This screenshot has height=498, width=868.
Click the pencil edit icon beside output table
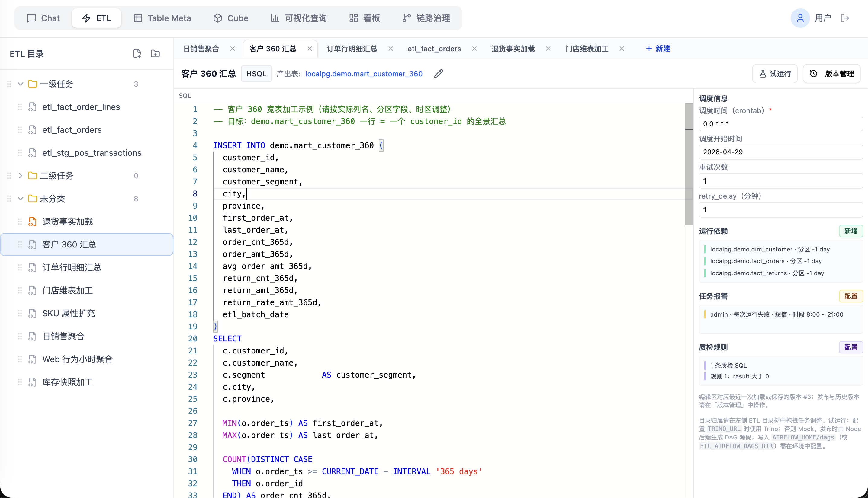[x=439, y=74]
